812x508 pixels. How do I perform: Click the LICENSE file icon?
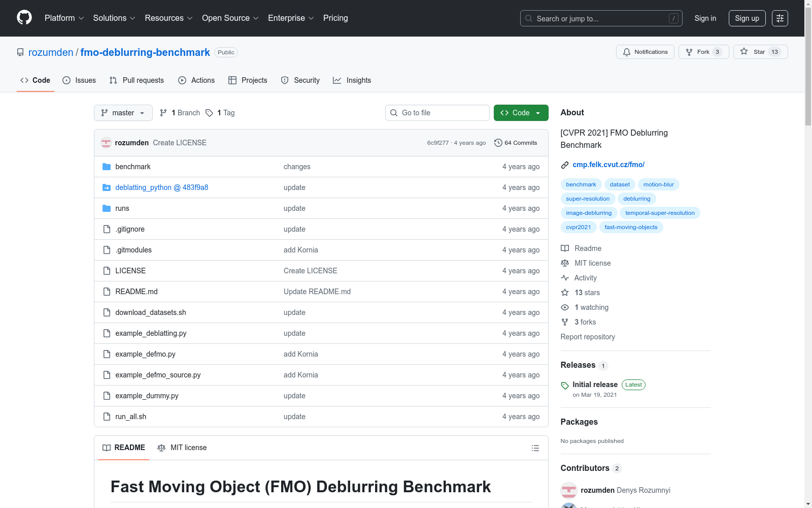point(107,271)
